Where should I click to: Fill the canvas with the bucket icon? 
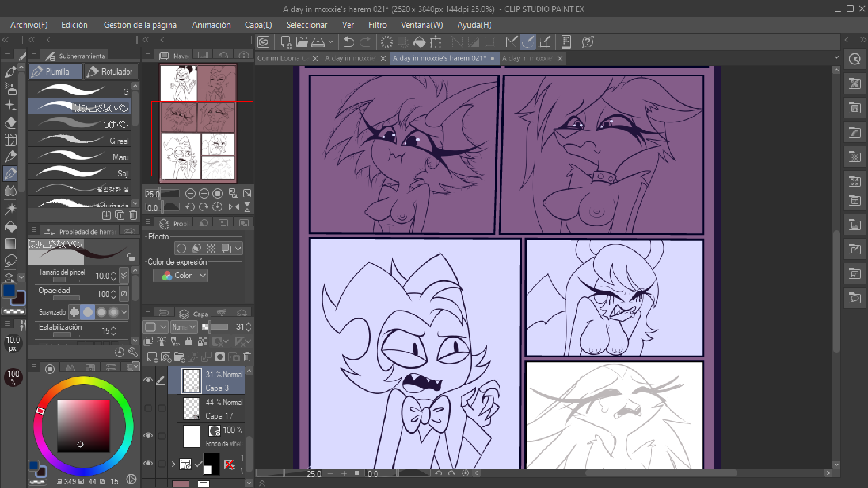(420, 42)
